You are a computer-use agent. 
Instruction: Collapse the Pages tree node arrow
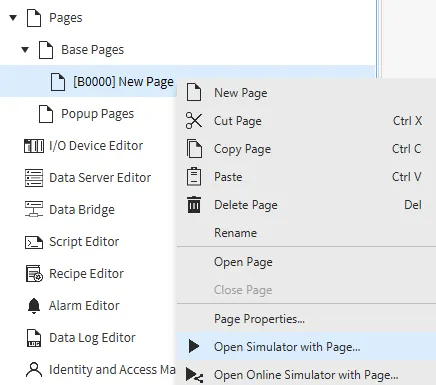click(13, 18)
